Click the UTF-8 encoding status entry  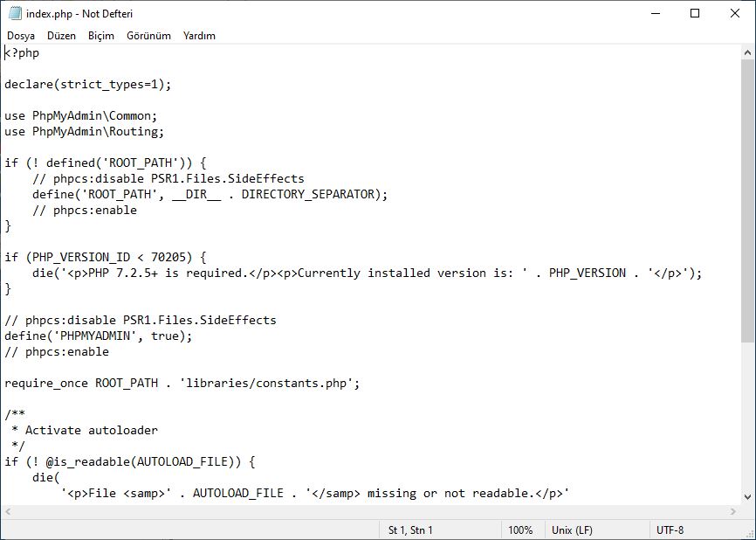pyautogui.click(x=670, y=530)
